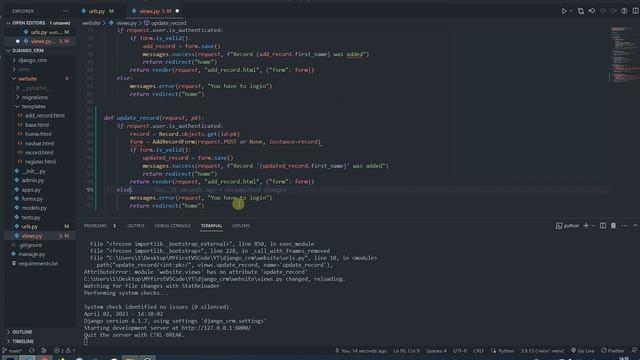Open admin.py in the file tree
The image size is (640, 360).
pos(33,180)
